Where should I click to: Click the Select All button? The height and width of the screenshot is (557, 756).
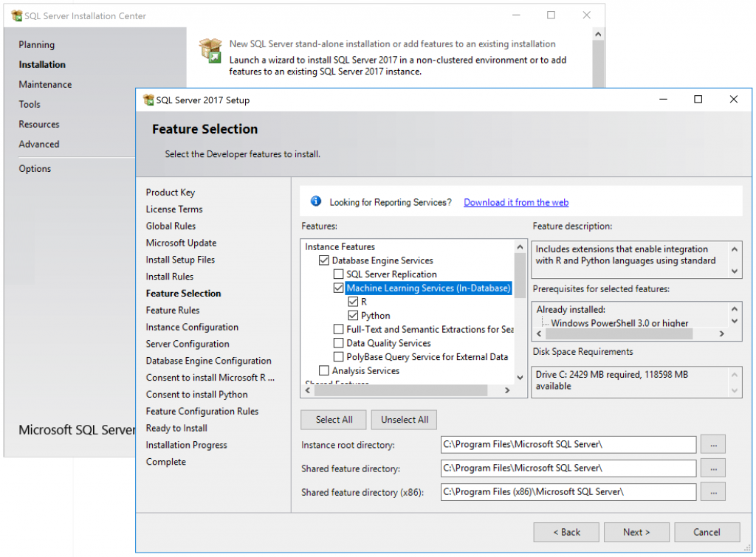334,420
